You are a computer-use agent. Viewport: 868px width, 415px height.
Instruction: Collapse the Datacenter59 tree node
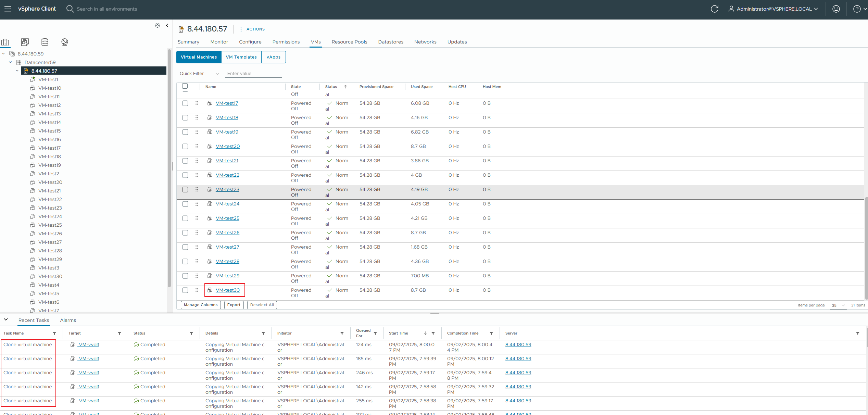(10, 62)
